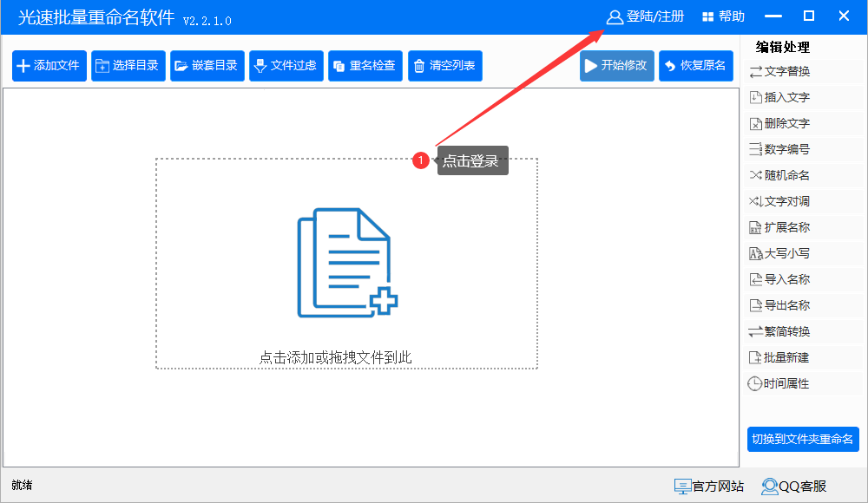Open the 帮助 help menu
868x503 pixels.
click(x=723, y=16)
